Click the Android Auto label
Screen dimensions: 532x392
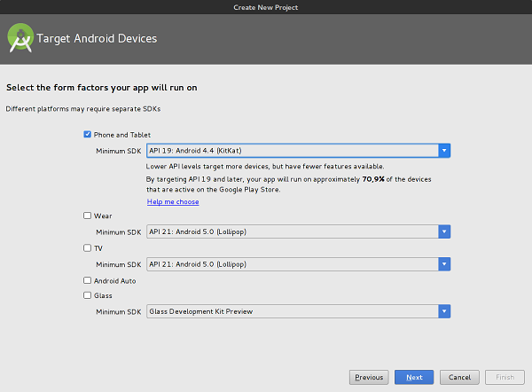click(114, 280)
